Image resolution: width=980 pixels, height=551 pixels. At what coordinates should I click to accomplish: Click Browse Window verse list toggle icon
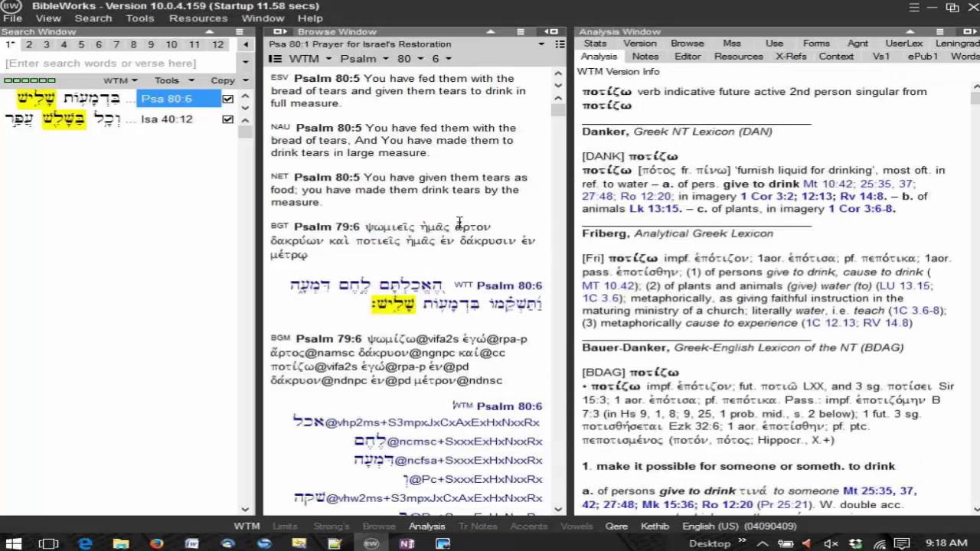pos(276,59)
